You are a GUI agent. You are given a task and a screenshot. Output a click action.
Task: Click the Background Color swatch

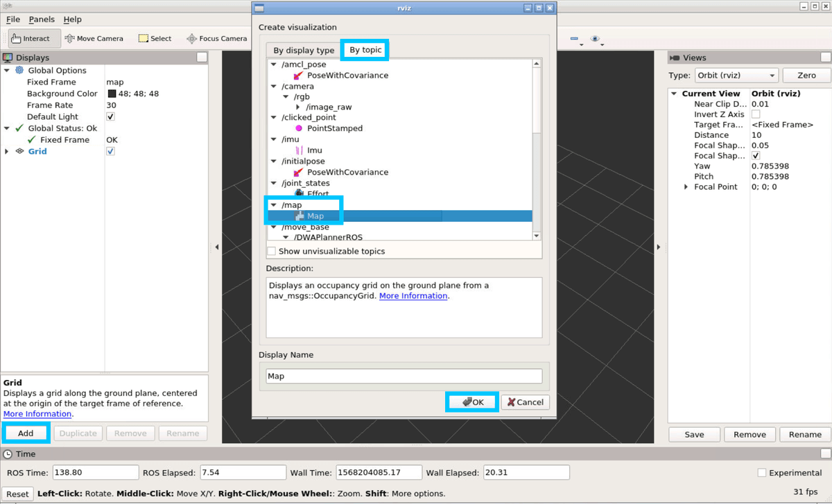pyautogui.click(x=112, y=94)
